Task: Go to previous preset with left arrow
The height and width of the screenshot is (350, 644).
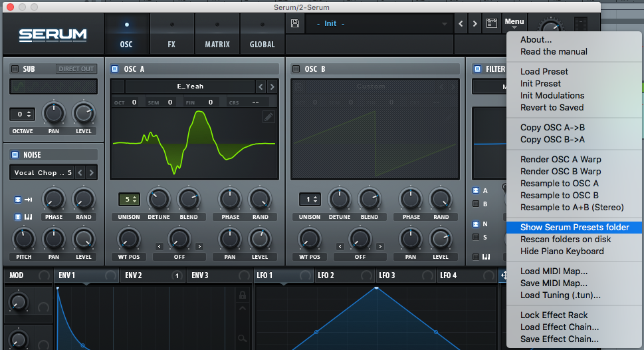Action: click(x=461, y=24)
